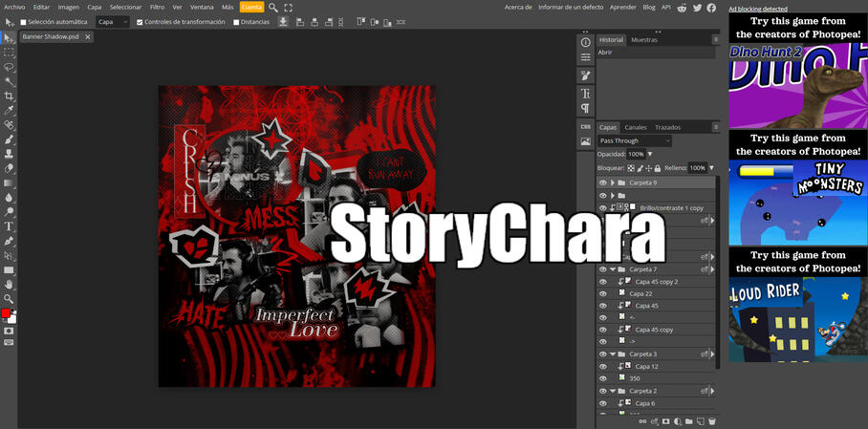This screenshot has height=429, width=868.
Task: Toggle fullscreen mode icon
Action: point(289,7)
